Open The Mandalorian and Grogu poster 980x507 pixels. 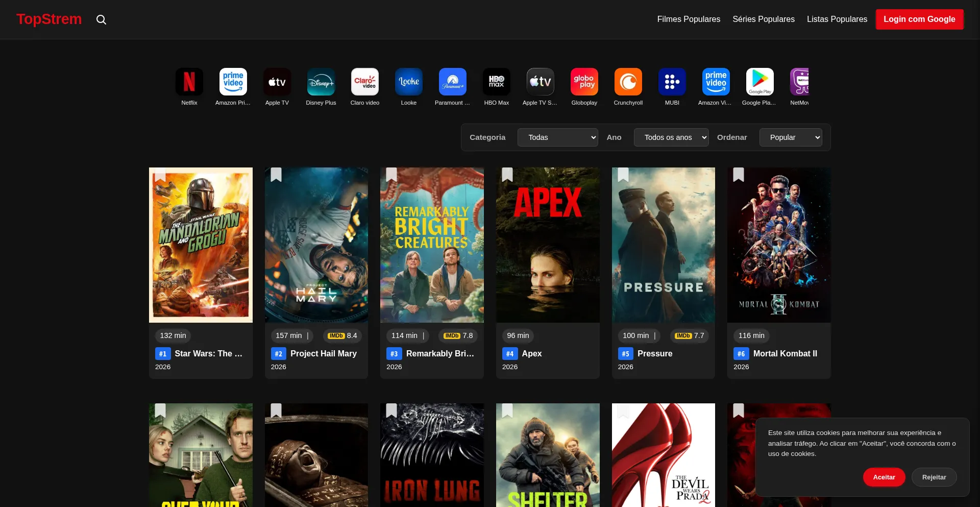tap(201, 245)
